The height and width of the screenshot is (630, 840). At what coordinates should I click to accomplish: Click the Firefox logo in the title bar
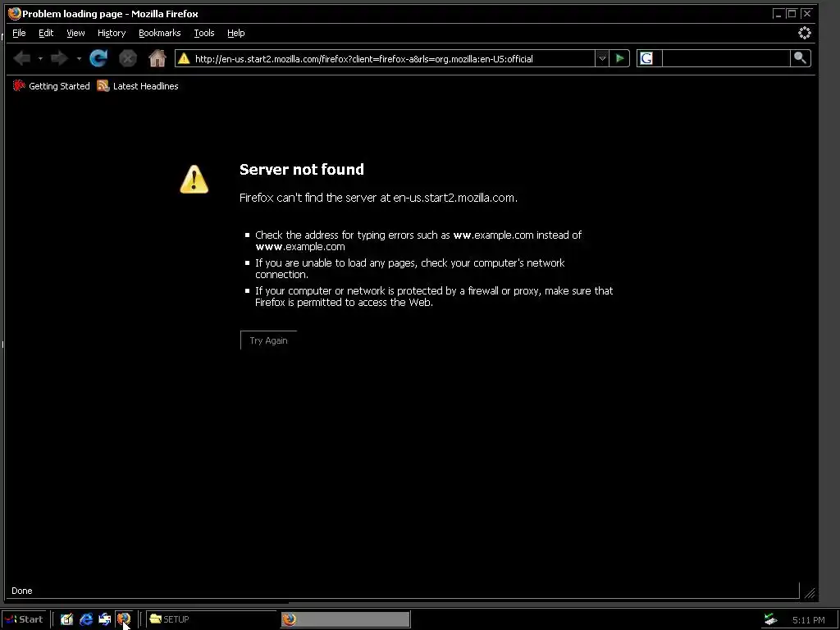(15, 13)
